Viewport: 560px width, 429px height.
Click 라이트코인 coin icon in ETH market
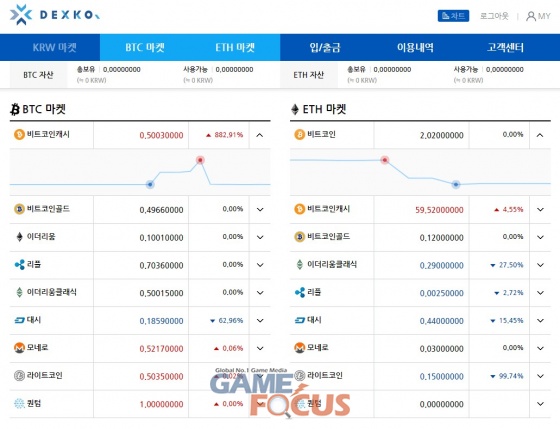coord(299,375)
